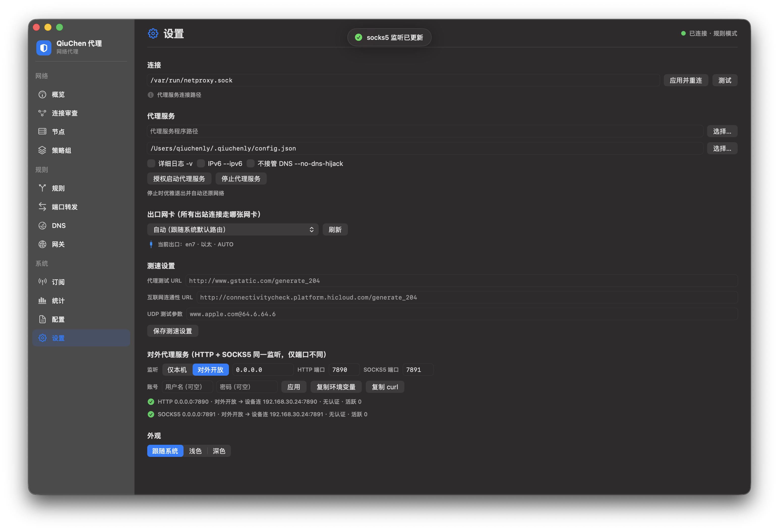
Task: Click the 0.0.0.0 listen address field
Action: point(263,370)
